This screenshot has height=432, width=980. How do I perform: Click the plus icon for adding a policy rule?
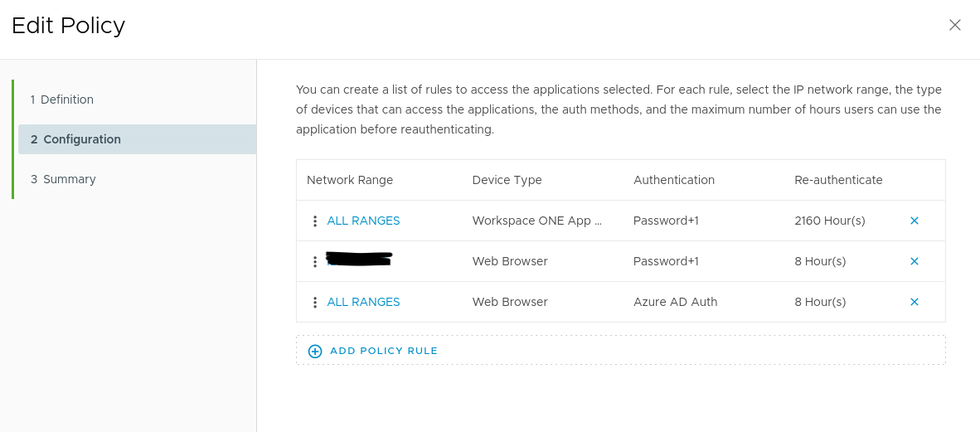(x=315, y=351)
